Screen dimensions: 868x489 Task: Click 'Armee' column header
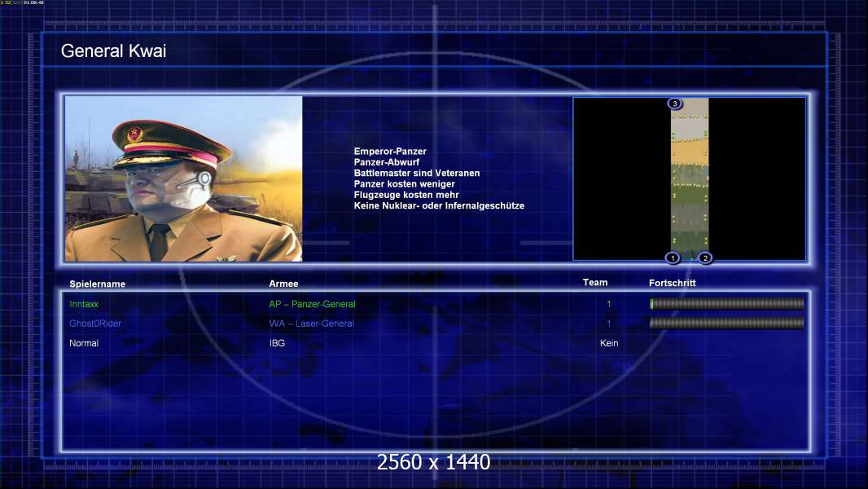283,284
